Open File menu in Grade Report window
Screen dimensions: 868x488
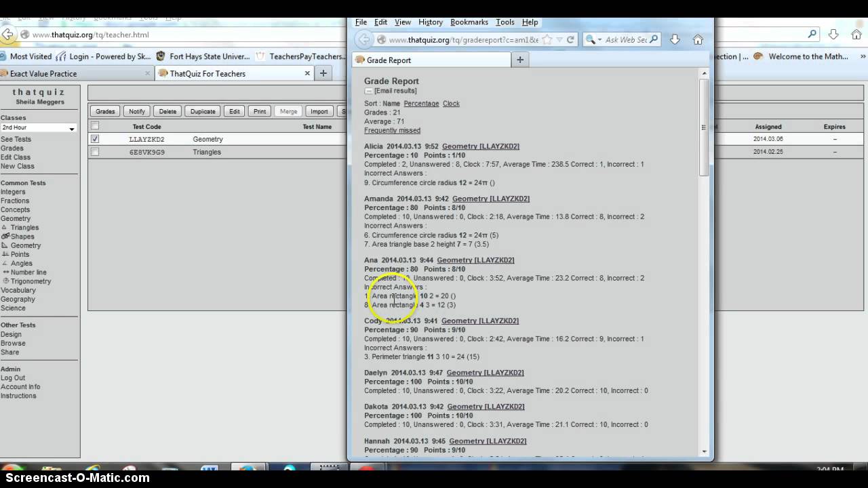click(361, 22)
